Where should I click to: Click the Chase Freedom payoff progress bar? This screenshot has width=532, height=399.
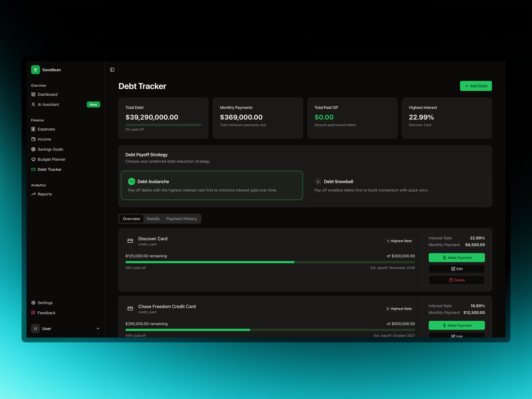(x=270, y=330)
